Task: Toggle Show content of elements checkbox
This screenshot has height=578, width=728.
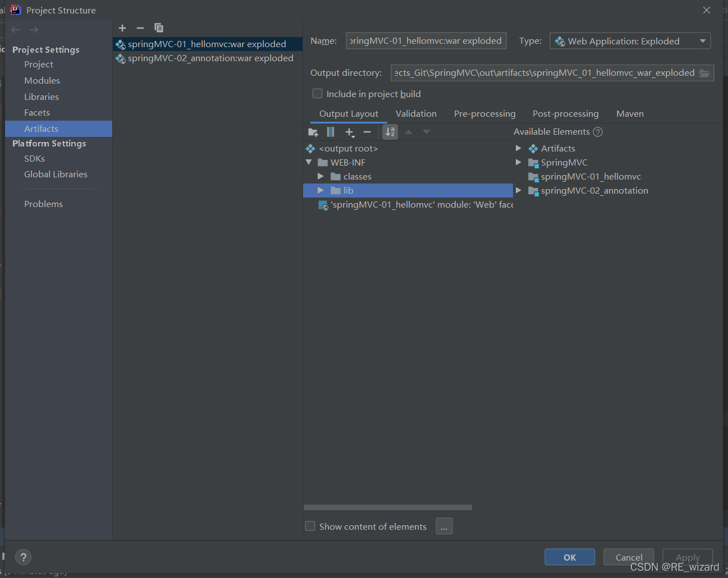Action: click(x=310, y=526)
